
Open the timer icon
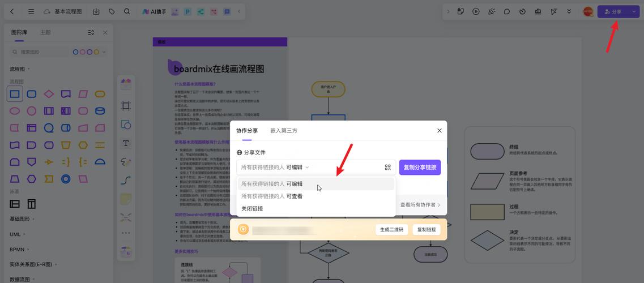(522, 11)
